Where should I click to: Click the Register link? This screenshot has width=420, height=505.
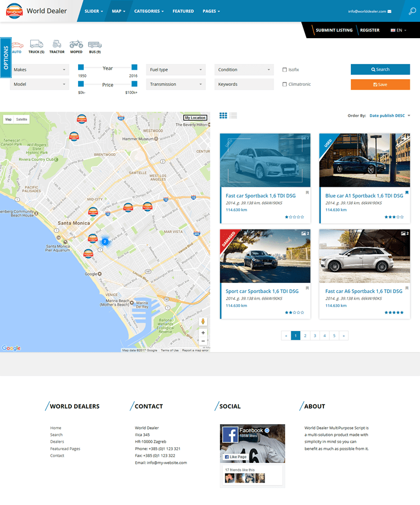point(369,30)
